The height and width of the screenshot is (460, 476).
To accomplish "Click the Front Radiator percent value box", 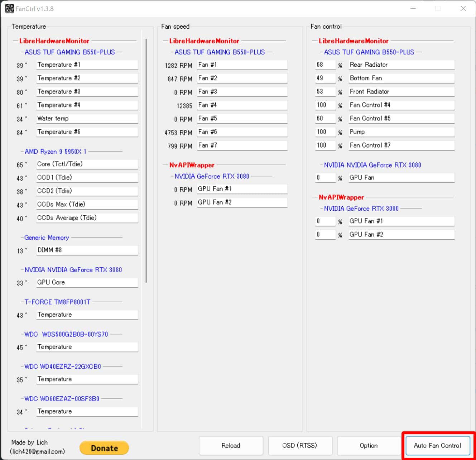I will coord(325,92).
